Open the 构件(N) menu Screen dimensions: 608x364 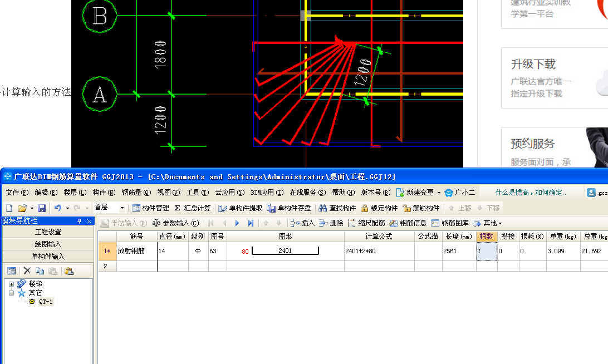[104, 192]
